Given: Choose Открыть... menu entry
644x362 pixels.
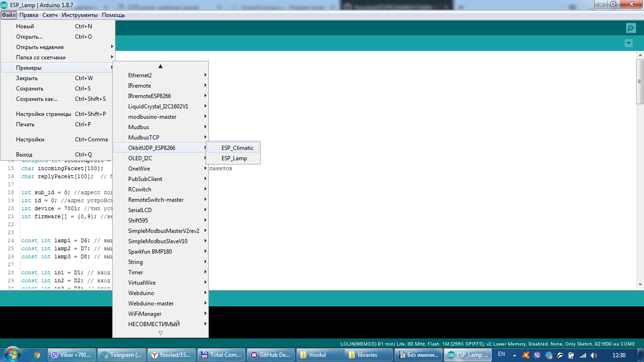Looking at the screenshot, I should pyautogui.click(x=58, y=37).
